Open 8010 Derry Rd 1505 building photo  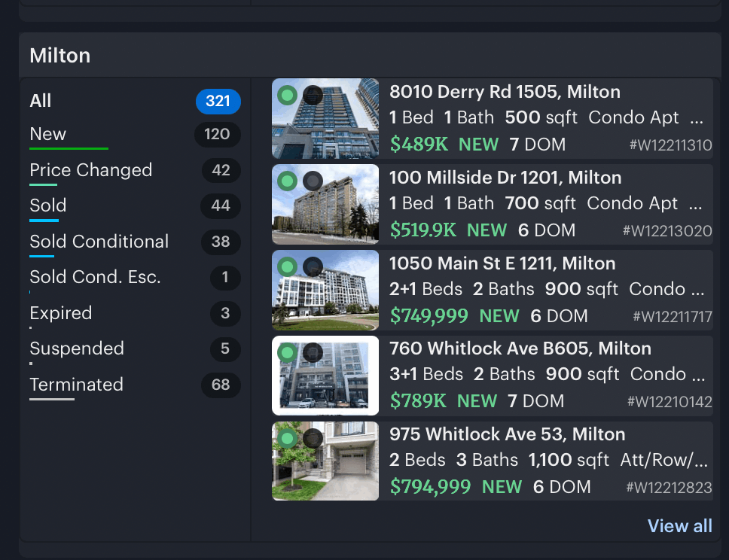(325, 118)
